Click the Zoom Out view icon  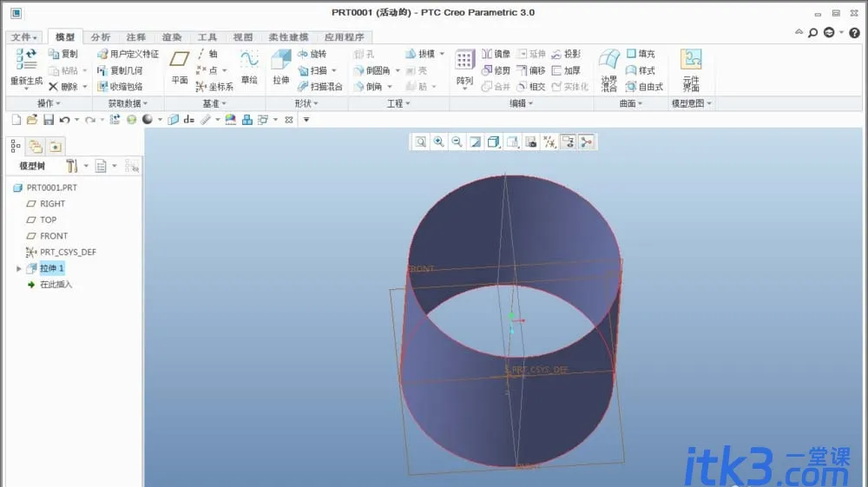click(x=457, y=142)
